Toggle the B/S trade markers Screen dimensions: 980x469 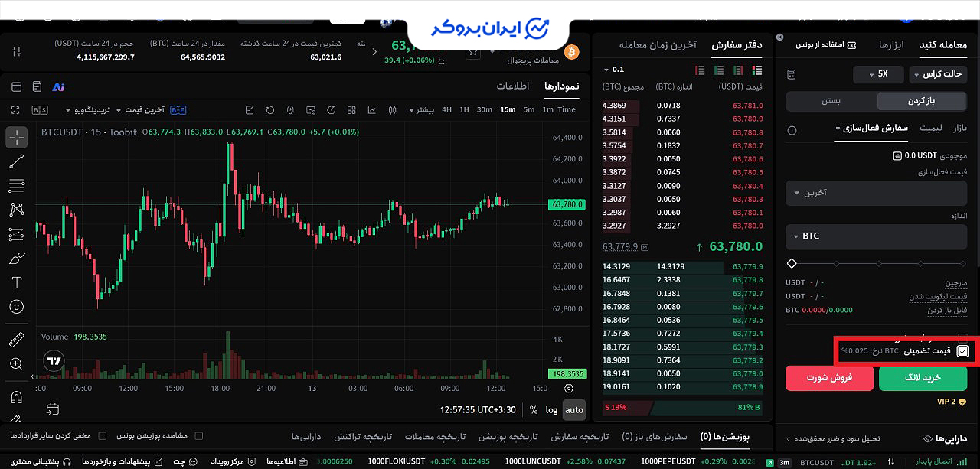click(x=40, y=110)
